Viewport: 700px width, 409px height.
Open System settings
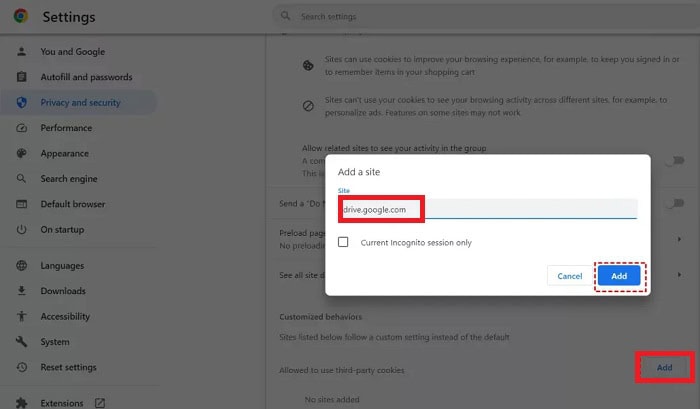coord(55,342)
